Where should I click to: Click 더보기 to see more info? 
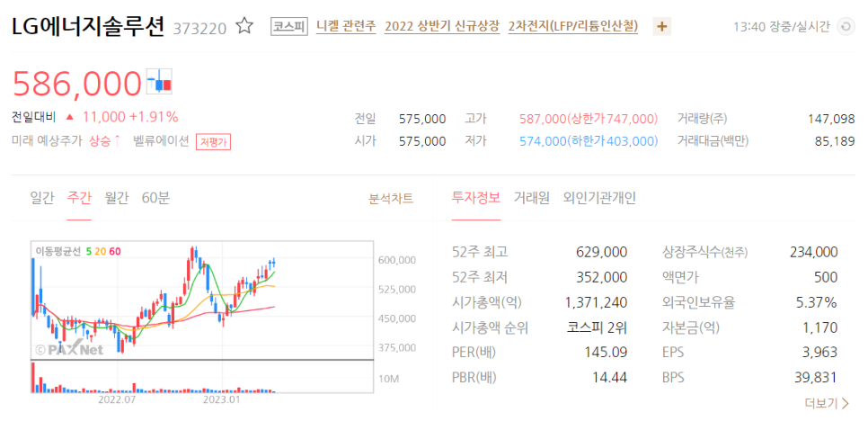827,403
